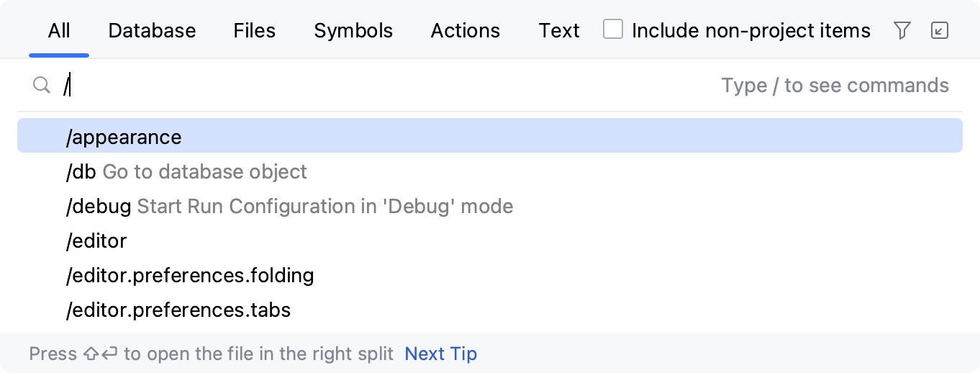Switch to the Files tab
Viewport: 980px width, 373px height.
pyautogui.click(x=255, y=31)
